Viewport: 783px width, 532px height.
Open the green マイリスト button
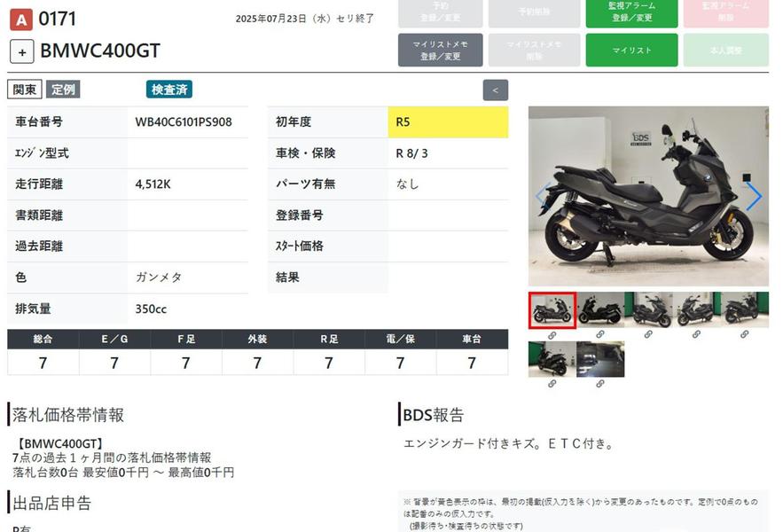pyautogui.click(x=631, y=51)
